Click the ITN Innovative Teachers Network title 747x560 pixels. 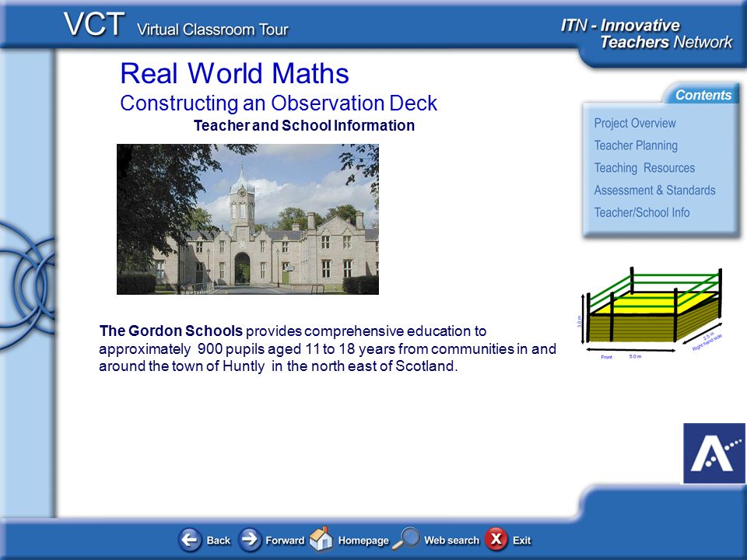point(647,33)
